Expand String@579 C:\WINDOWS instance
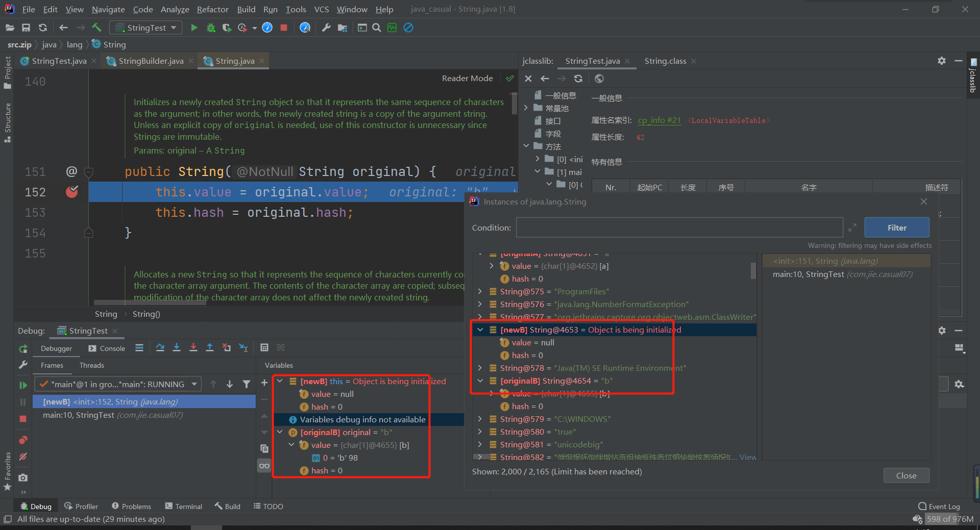The width and height of the screenshot is (980, 530). (480, 419)
